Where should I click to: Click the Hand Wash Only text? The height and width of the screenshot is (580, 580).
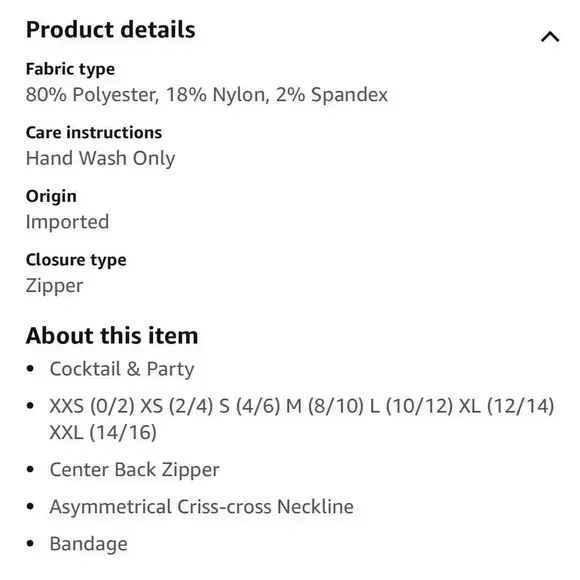pyautogui.click(x=101, y=158)
